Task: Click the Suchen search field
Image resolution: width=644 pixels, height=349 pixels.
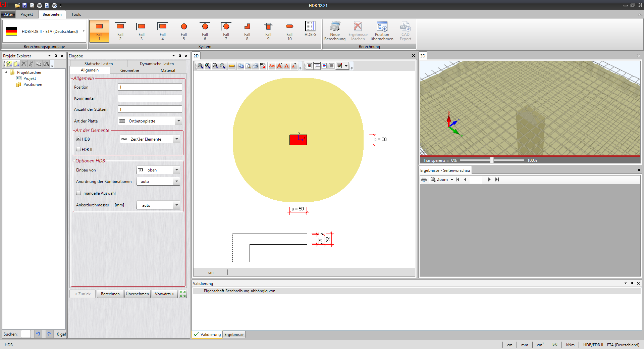Action: pos(26,334)
